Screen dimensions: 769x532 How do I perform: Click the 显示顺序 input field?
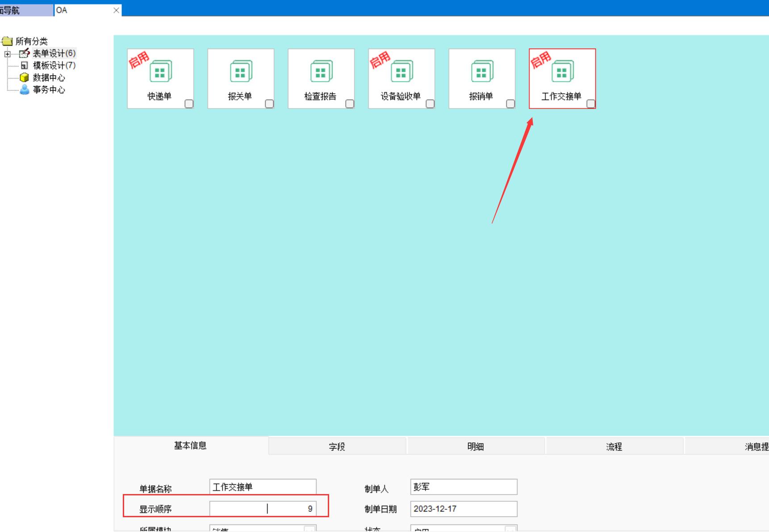(263, 509)
